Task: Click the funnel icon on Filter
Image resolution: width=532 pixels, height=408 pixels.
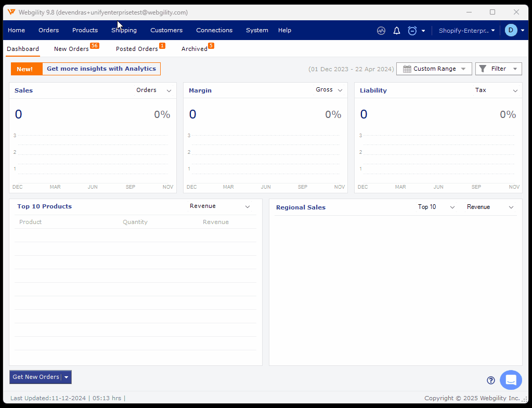Action: tap(483, 69)
